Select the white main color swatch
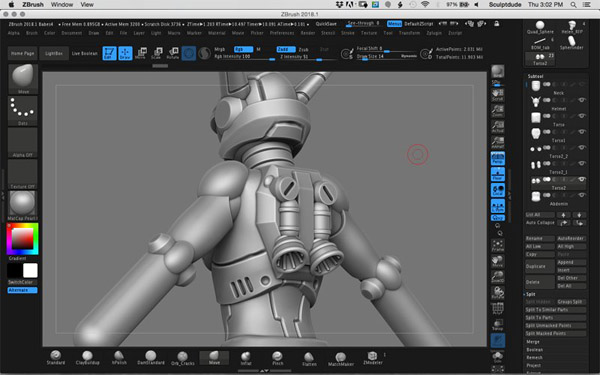 point(30,271)
